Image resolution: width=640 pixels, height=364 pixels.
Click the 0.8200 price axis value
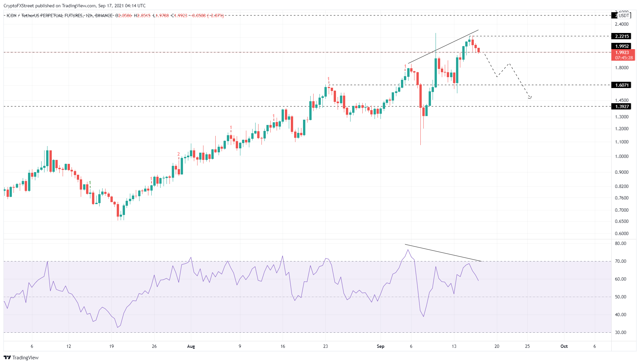(x=622, y=187)
